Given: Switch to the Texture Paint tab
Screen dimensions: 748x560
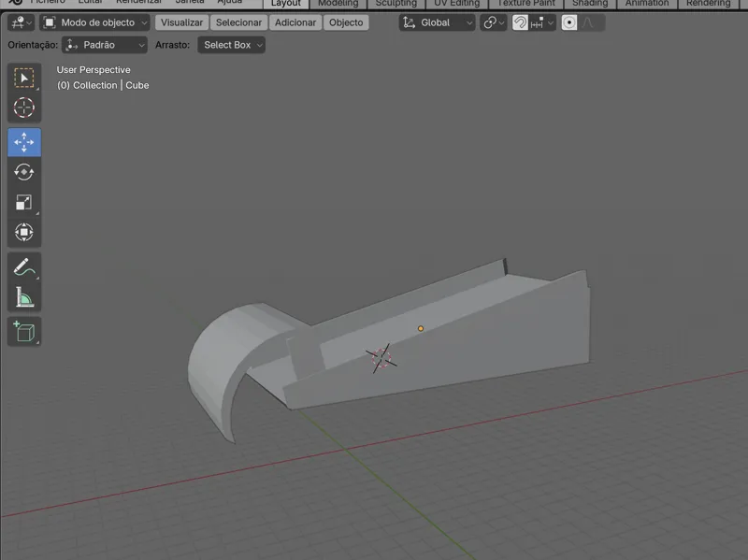Looking at the screenshot, I should tap(526, 4).
